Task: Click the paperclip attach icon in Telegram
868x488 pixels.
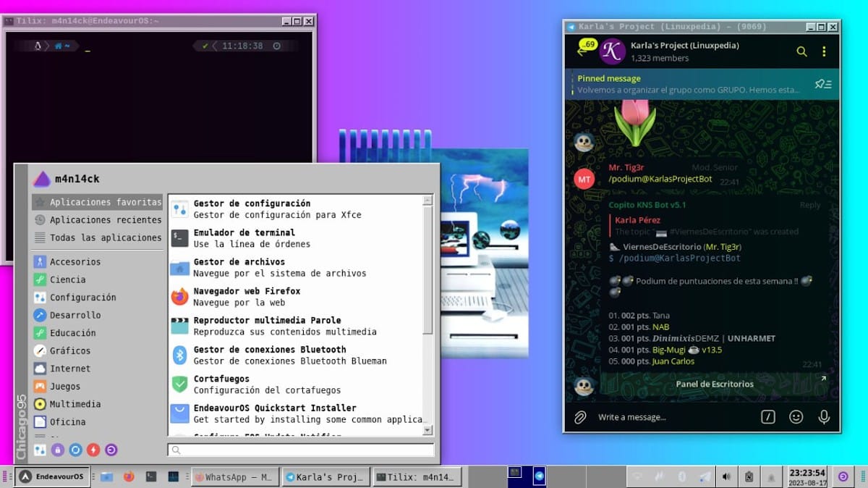Action: (579, 417)
